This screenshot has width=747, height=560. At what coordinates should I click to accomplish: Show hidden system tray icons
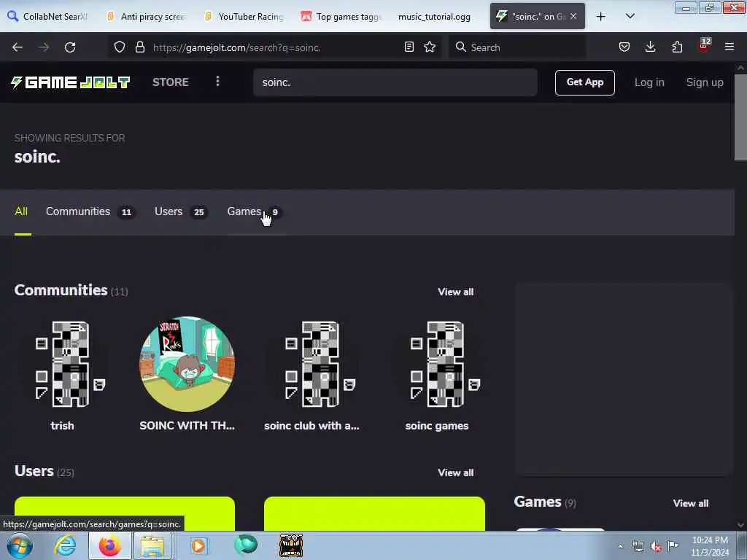(x=620, y=547)
